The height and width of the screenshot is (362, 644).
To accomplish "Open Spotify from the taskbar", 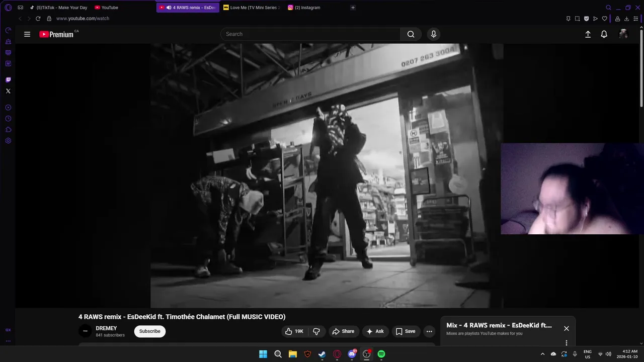I will (x=381, y=354).
